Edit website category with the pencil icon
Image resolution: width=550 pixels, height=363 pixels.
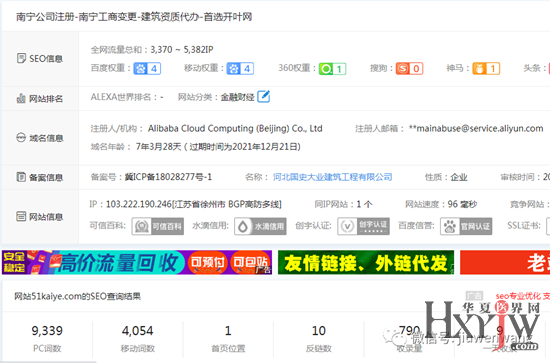click(x=263, y=96)
